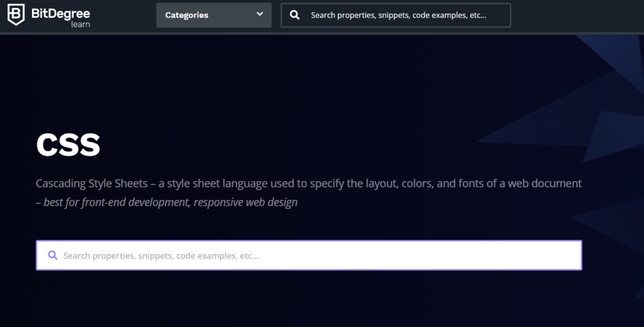
Task: Click the right end of the header search bar
Action: tap(500, 15)
